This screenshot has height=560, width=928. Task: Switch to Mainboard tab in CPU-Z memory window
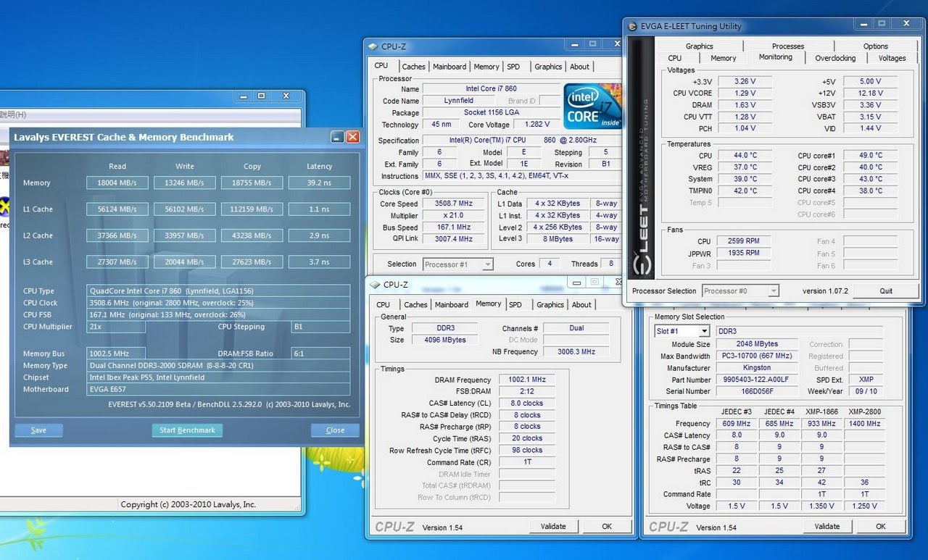tap(452, 305)
